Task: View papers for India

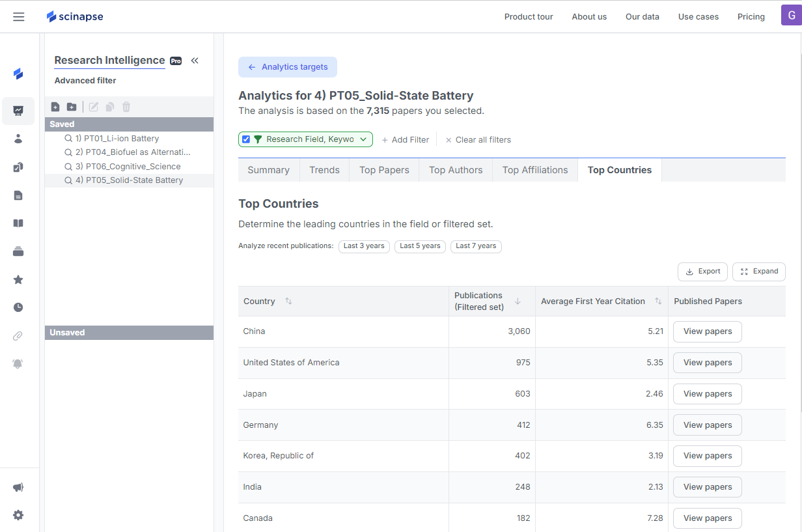Action: click(x=708, y=487)
